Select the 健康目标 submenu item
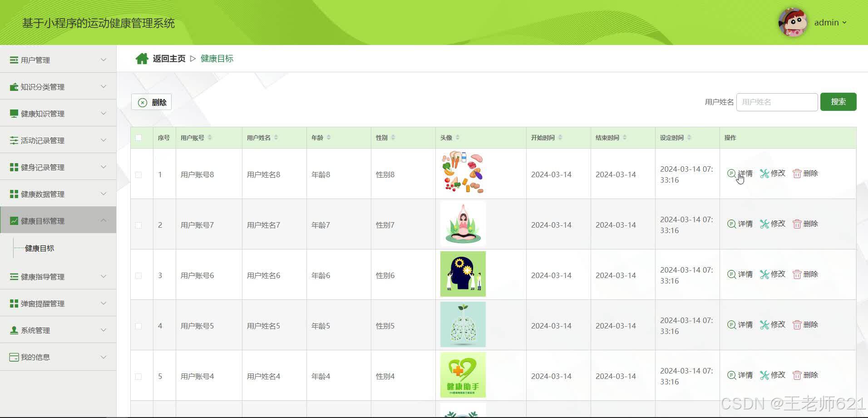This screenshot has width=868, height=418. pos(39,249)
